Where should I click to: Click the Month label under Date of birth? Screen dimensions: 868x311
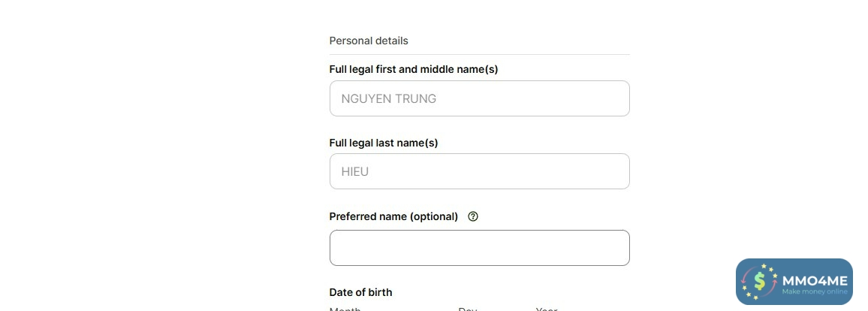[345, 309]
